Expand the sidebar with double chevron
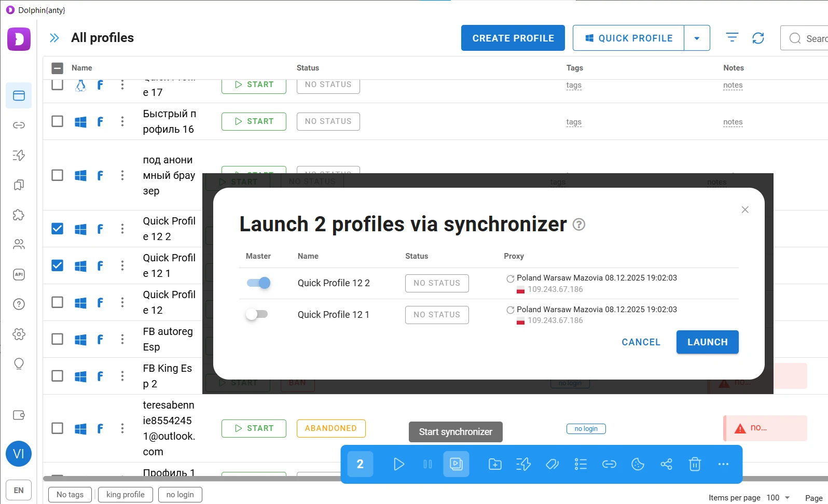828x504 pixels. pyautogui.click(x=54, y=38)
